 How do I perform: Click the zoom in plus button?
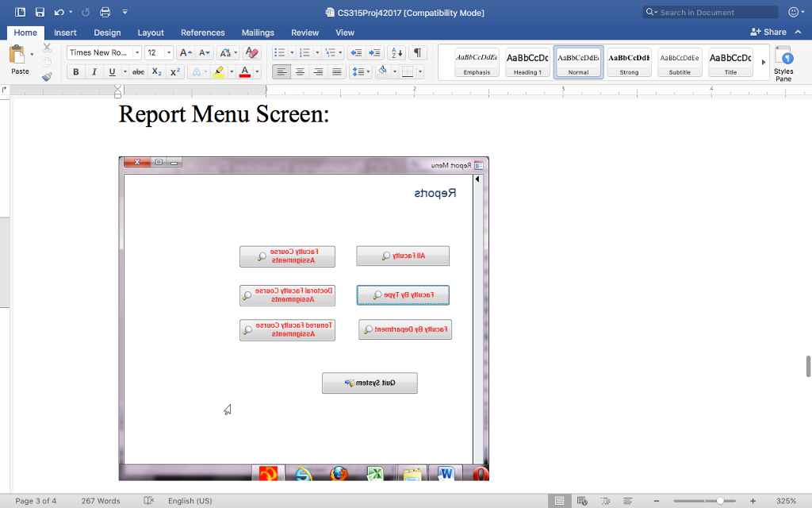[753, 501]
